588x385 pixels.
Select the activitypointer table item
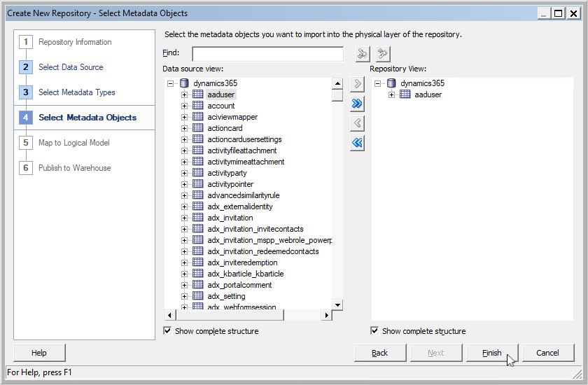(x=230, y=184)
